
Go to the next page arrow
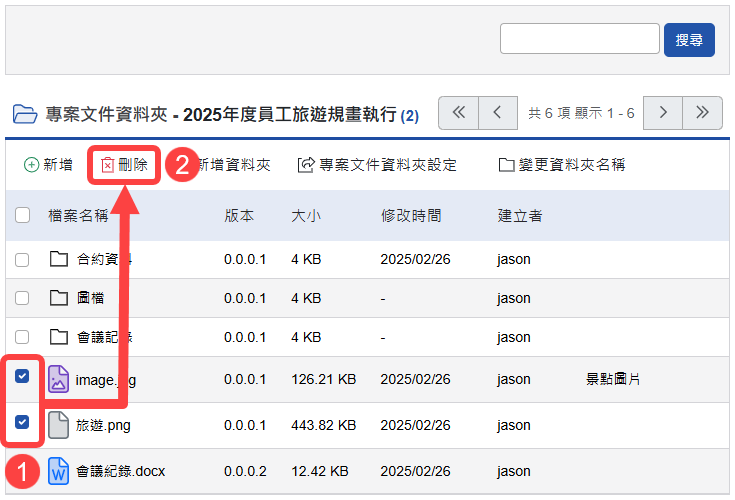point(662,113)
